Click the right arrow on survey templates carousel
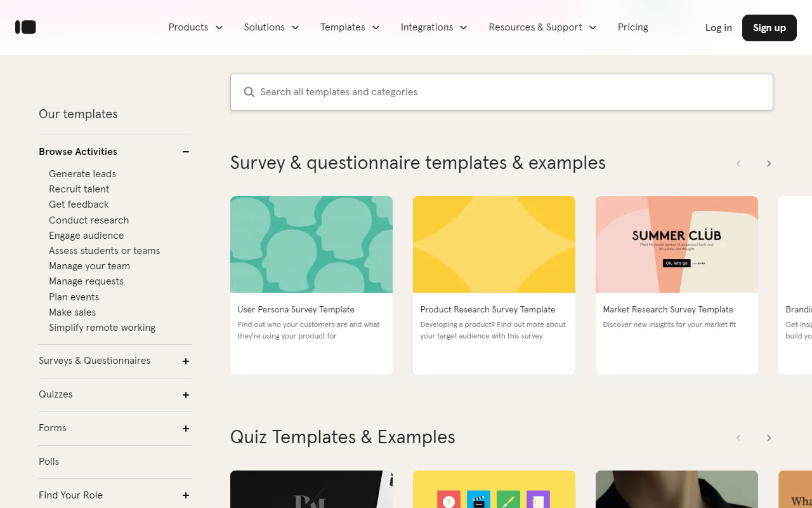The height and width of the screenshot is (508, 812). (x=769, y=163)
